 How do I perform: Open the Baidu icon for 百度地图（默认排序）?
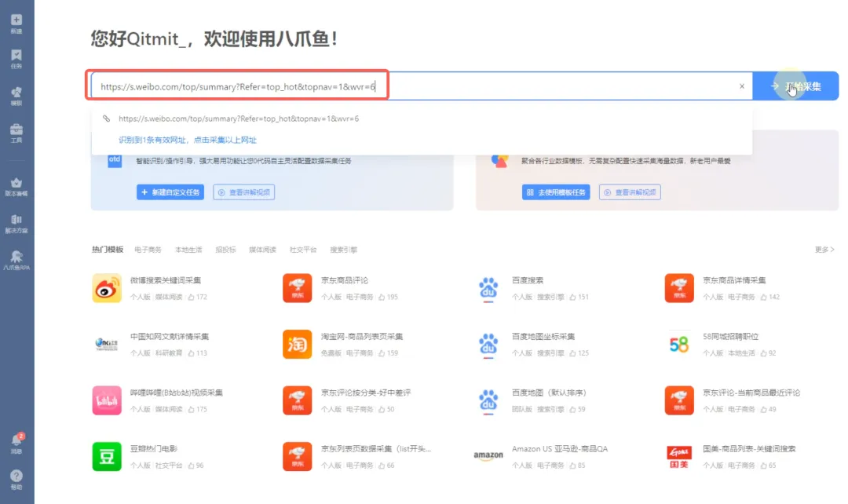click(488, 400)
